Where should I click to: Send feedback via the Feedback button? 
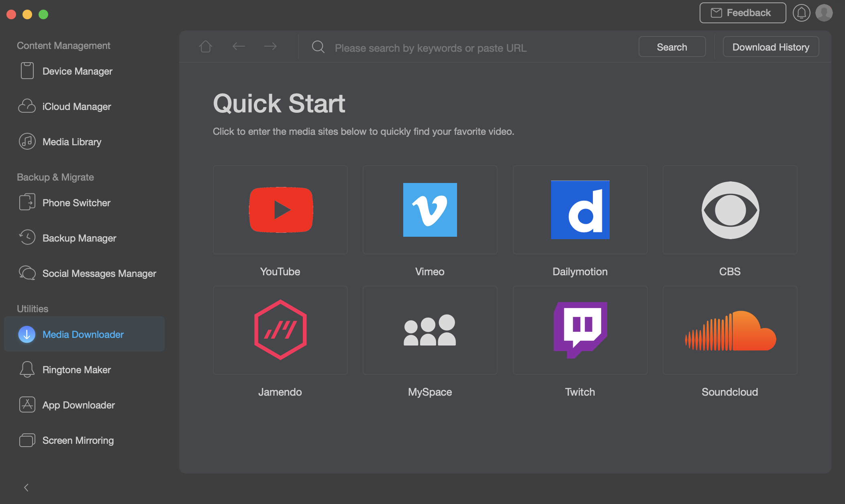coord(743,13)
